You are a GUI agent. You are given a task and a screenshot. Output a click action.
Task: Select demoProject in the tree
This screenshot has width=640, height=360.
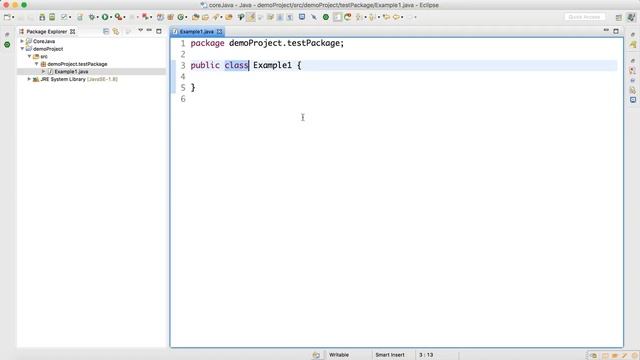point(48,49)
